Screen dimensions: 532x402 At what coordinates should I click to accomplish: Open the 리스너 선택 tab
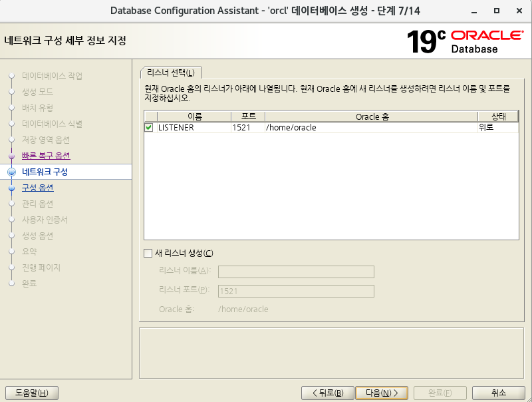171,73
